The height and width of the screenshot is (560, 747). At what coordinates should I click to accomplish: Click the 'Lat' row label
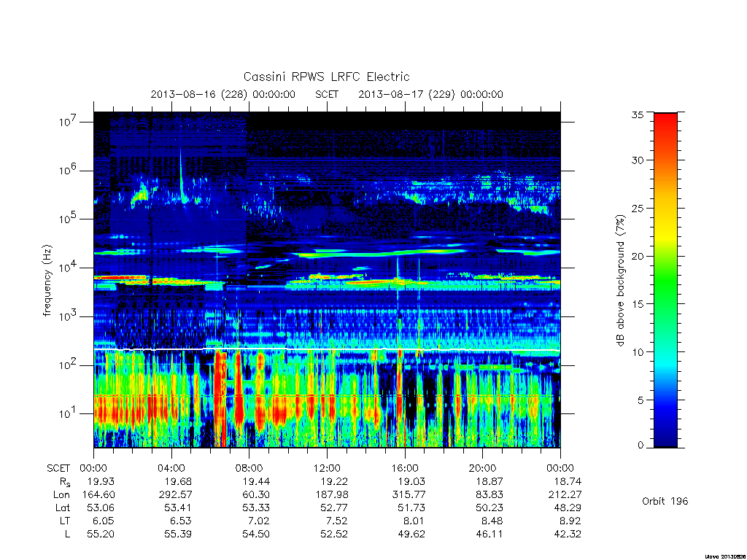point(63,507)
